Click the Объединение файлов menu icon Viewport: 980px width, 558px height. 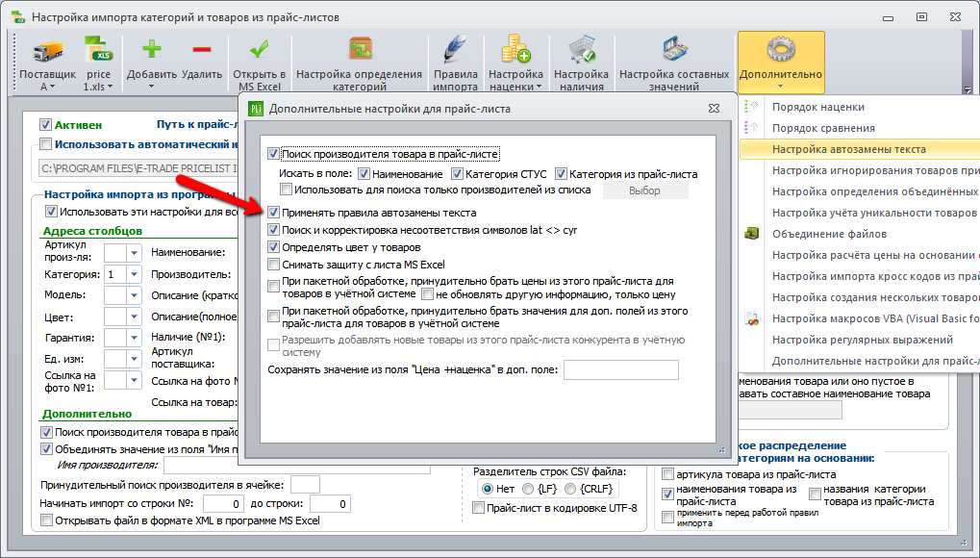coord(751,234)
